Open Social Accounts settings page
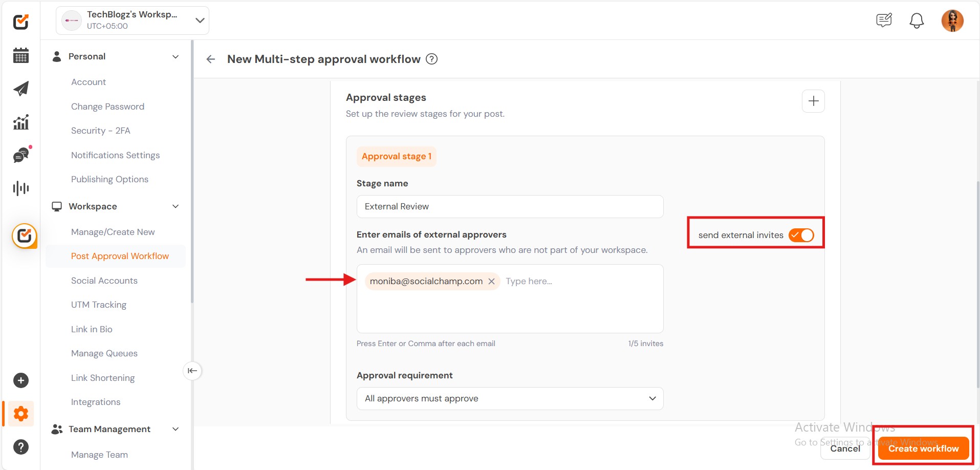 [x=104, y=281]
